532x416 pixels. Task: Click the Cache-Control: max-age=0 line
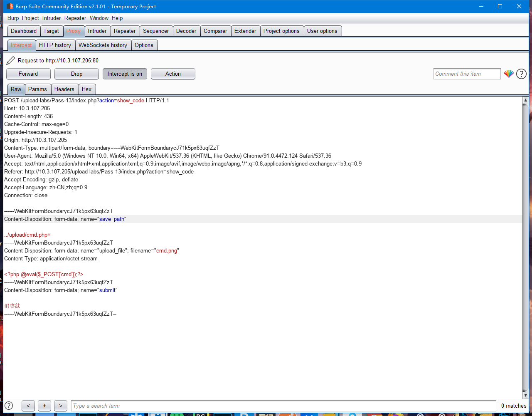tap(36, 124)
